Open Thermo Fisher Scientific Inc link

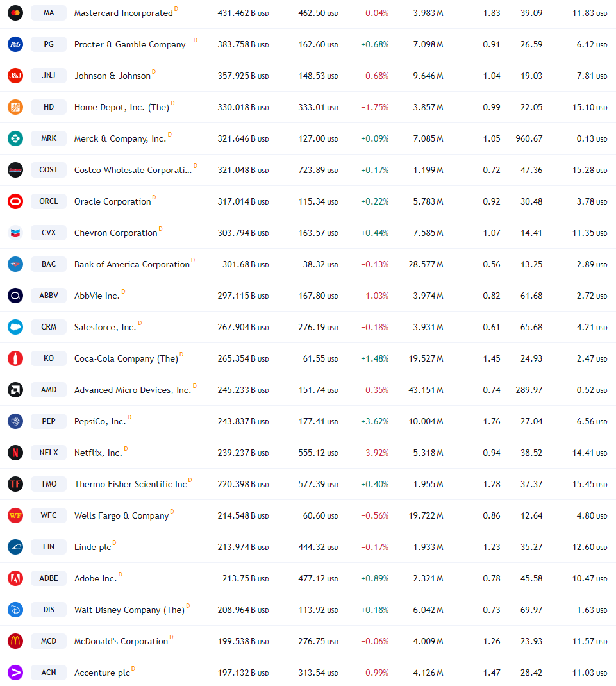click(130, 484)
